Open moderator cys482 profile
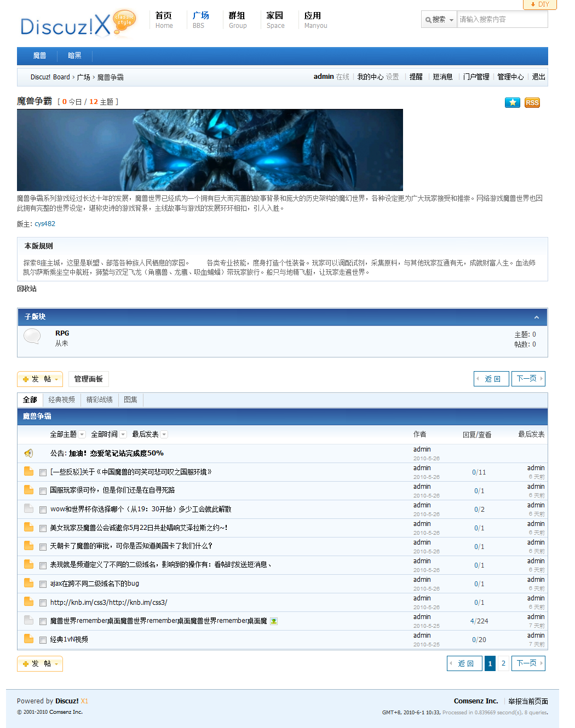 (45, 224)
